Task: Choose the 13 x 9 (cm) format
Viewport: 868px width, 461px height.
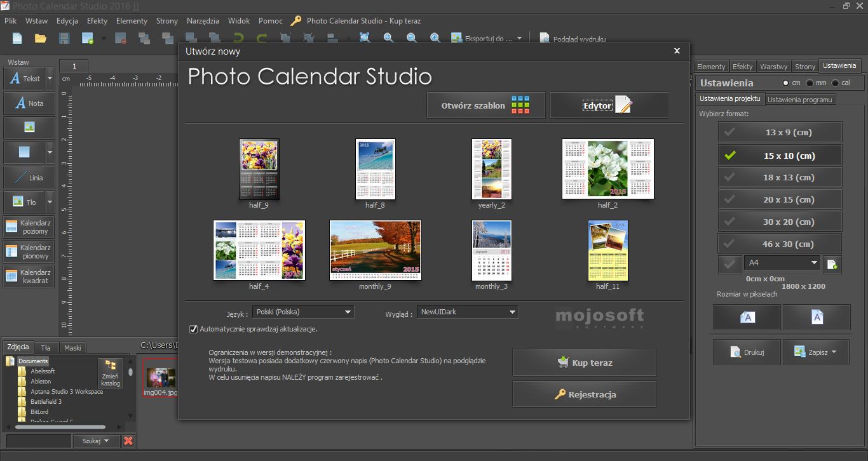Action: coord(780,133)
